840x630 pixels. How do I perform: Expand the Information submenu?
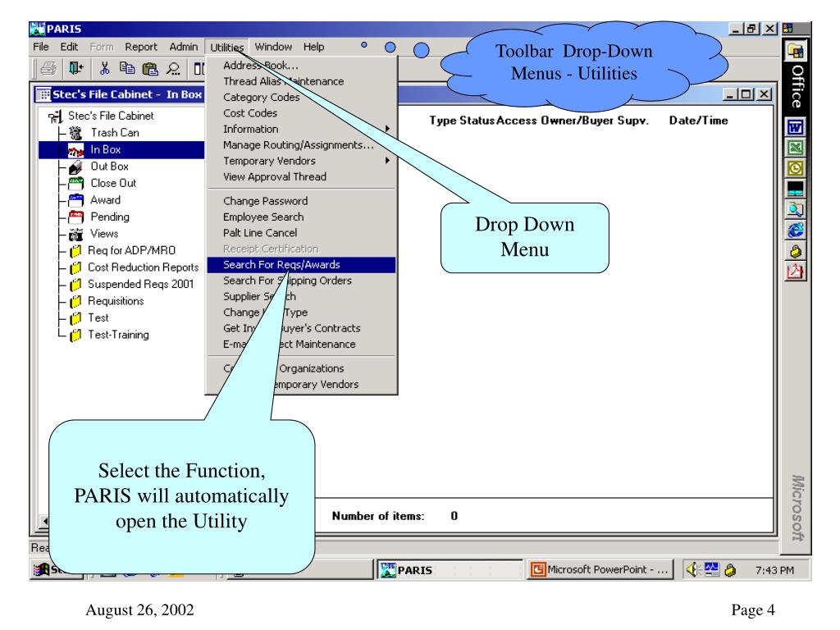[x=302, y=129]
